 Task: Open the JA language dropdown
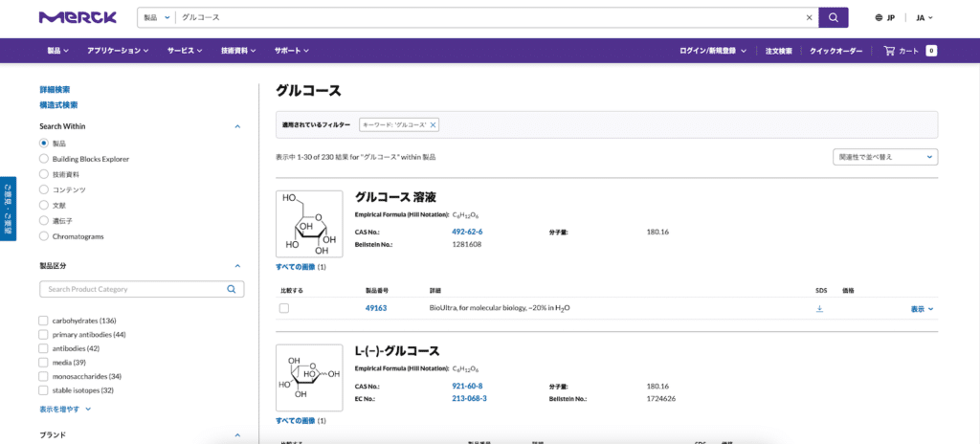(924, 17)
